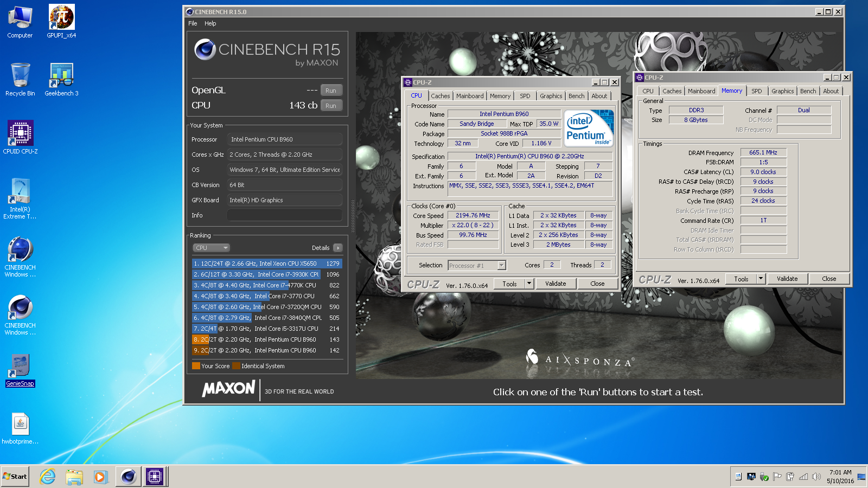Click the Start button
The width and height of the screenshot is (868, 488).
click(x=15, y=477)
